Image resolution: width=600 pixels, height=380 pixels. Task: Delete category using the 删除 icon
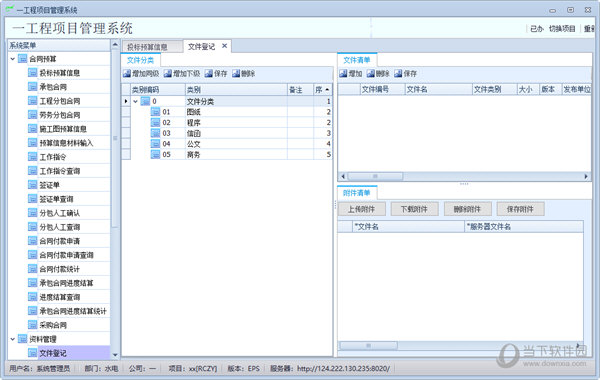point(236,73)
